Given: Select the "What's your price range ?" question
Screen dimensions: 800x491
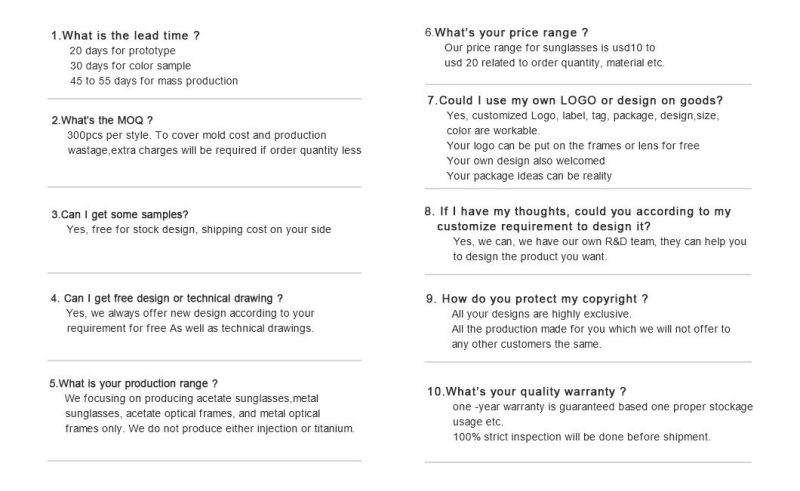Looking at the screenshot, I should click(x=506, y=33).
